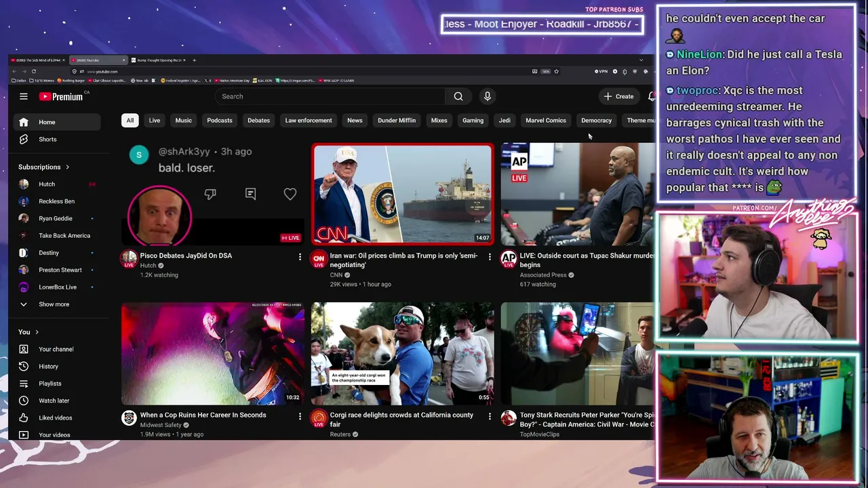Open Watch later from the sidebar
Screen dimensions: 868x488
pyautogui.click(x=57, y=401)
